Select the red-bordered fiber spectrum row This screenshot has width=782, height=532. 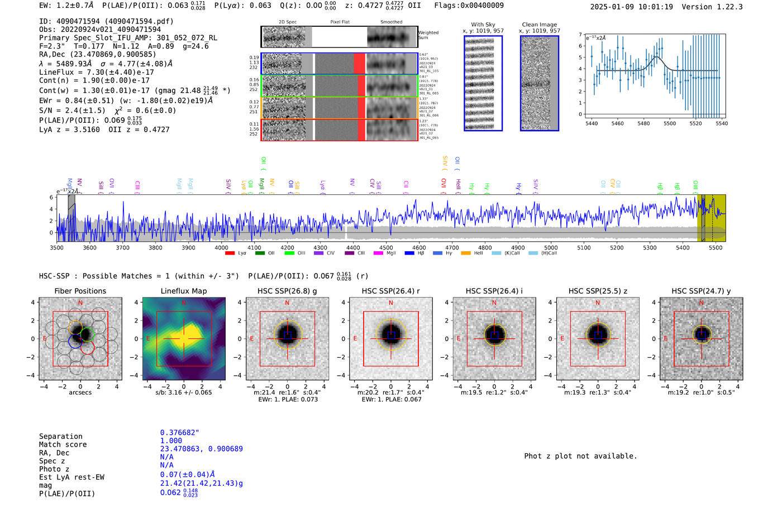click(x=339, y=130)
